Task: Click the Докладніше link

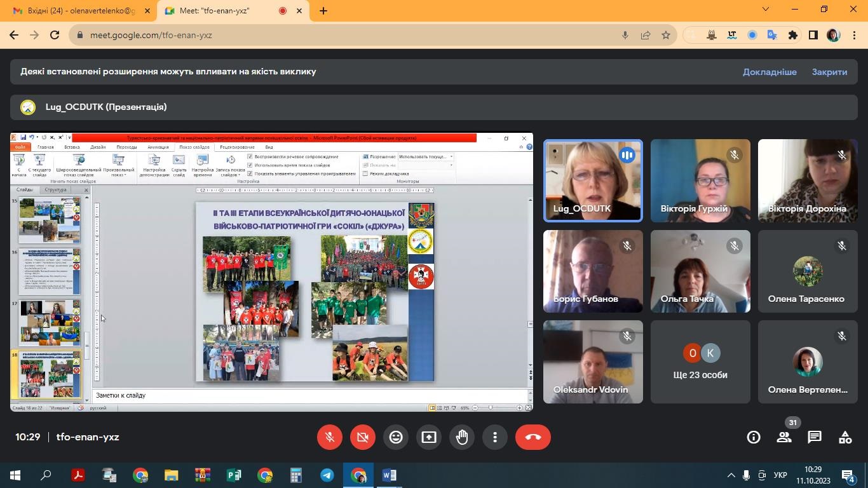Action: (770, 72)
